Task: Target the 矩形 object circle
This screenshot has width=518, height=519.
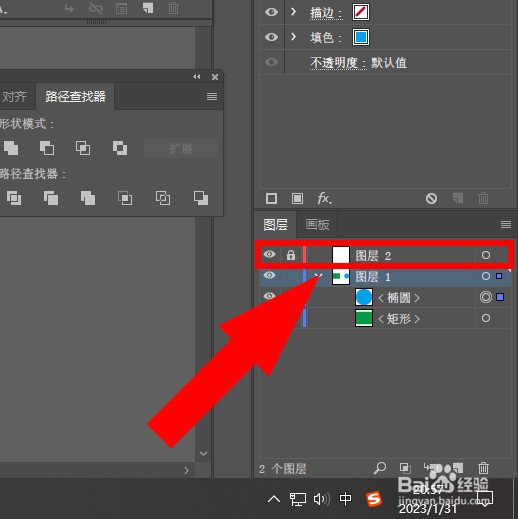Action: pyautogui.click(x=486, y=318)
